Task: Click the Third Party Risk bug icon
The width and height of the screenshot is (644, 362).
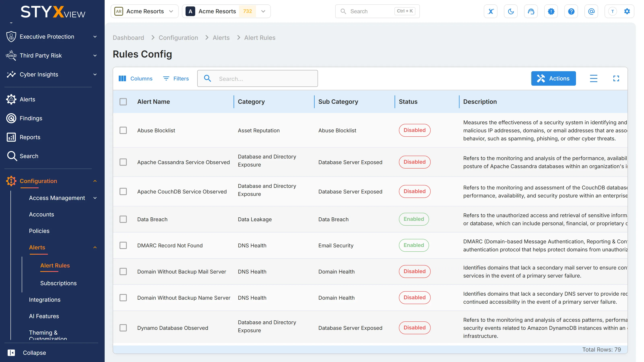Action: (x=11, y=56)
